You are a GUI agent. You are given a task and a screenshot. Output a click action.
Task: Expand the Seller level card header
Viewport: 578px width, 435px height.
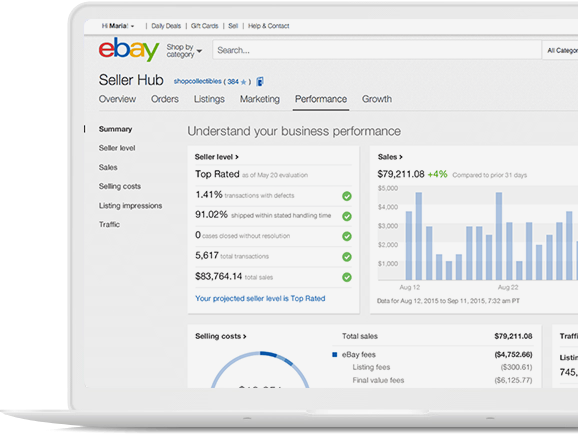(217, 157)
